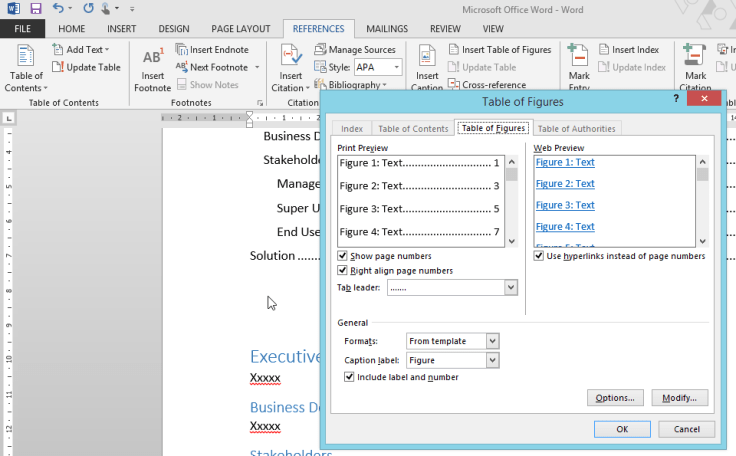Open the Formats dropdown
Screen dimensions: 736x456
tap(492, 341)
